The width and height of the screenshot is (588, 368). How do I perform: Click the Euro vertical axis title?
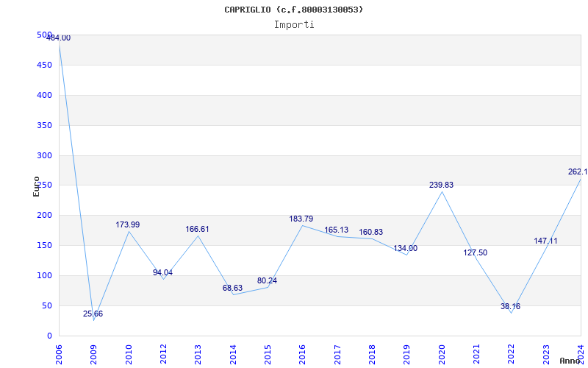36,186
